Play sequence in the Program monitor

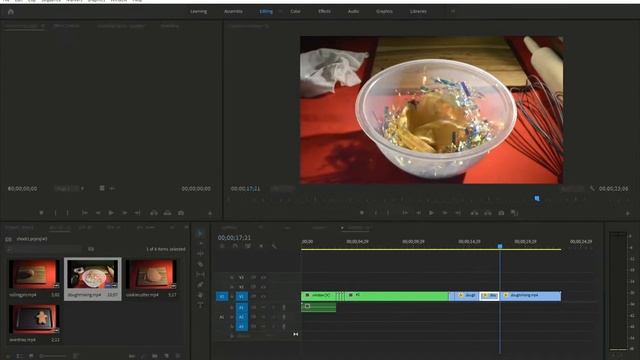point(431,213)
